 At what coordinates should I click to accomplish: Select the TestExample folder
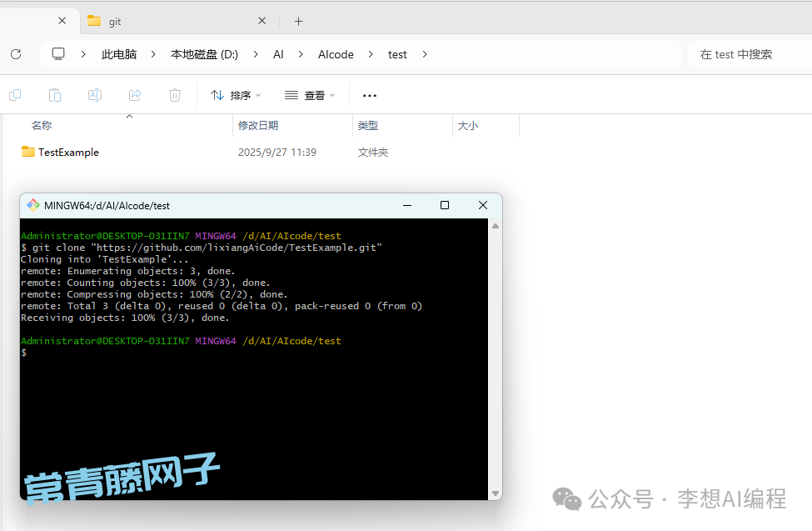click(x=68, y=153)
